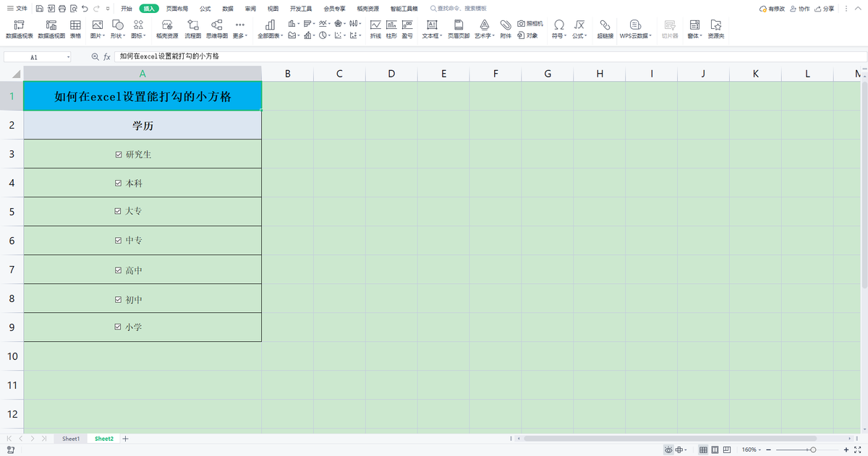Click the 协作 collaborate button
This screenshot has height=456, width=868.
tap(799, 9)
